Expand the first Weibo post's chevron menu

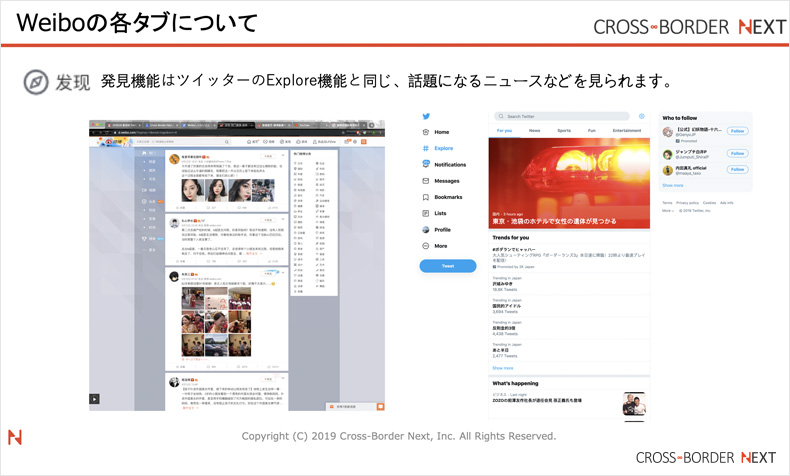(283, 155)
